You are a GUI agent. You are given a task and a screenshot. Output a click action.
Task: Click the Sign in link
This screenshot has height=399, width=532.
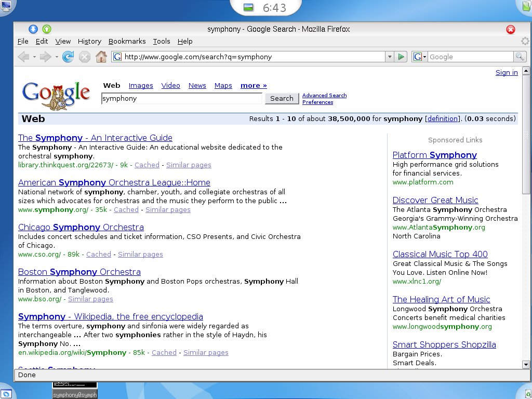coord(507,73)
